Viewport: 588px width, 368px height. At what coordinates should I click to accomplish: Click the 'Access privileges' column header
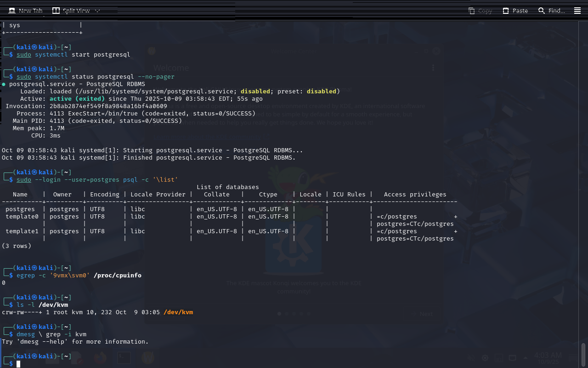coord(415,195)
